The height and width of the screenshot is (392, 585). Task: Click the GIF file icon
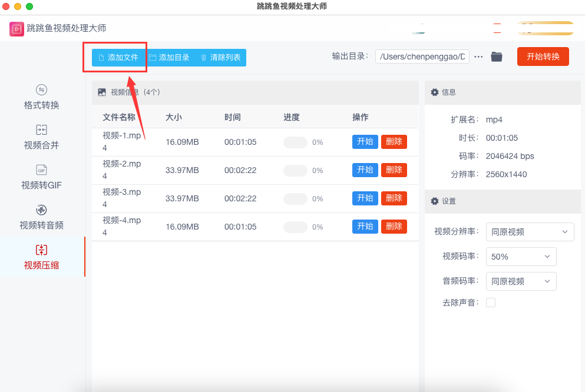[x=41, y=170]
